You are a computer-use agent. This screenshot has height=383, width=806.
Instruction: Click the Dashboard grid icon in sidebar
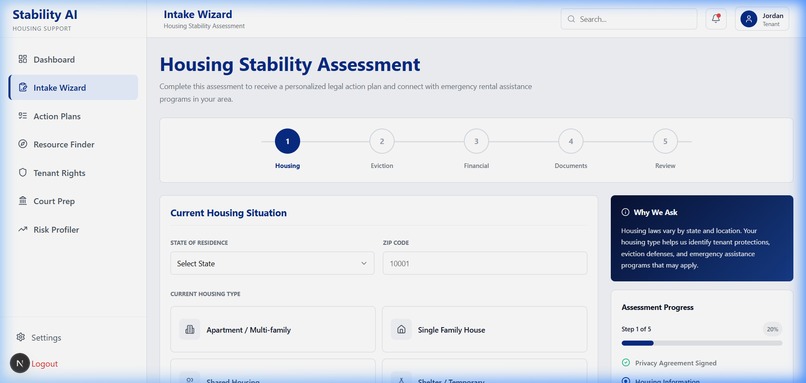click(x=23, y=59)
